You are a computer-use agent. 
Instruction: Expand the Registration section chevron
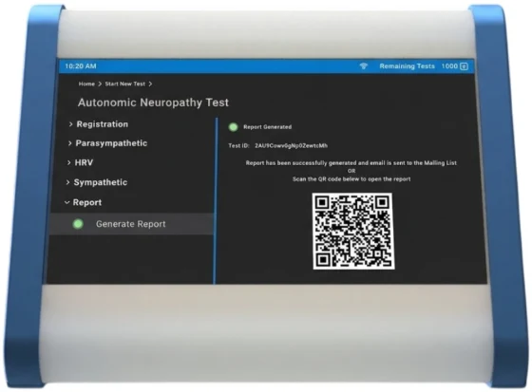tap(70, 124)
